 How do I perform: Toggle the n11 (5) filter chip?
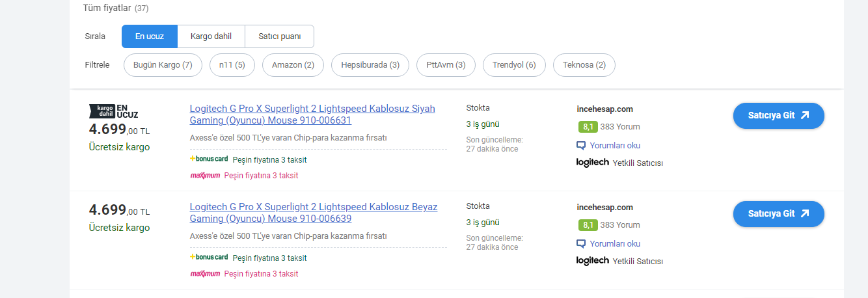[232, 65]
